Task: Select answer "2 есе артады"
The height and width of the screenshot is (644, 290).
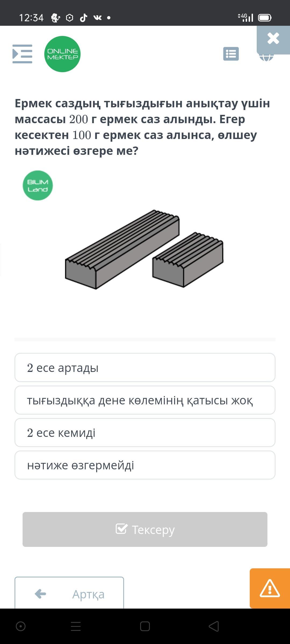Action: (x=145, y=368)
